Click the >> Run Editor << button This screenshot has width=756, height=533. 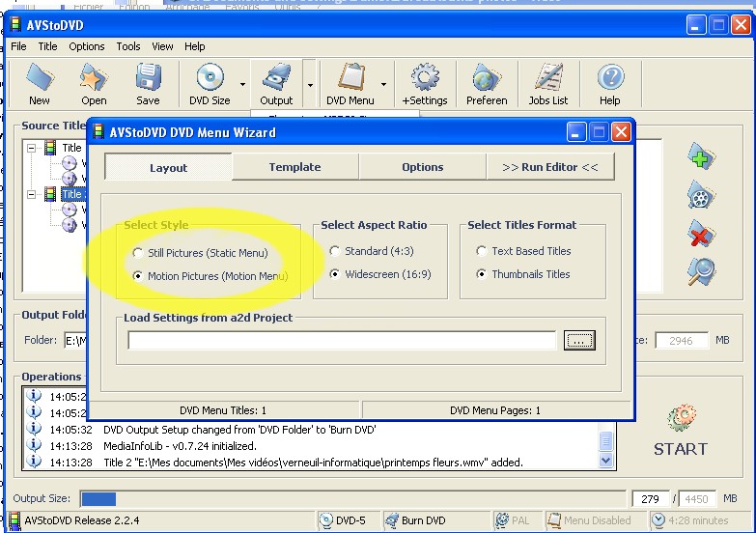tap(550, 167)
